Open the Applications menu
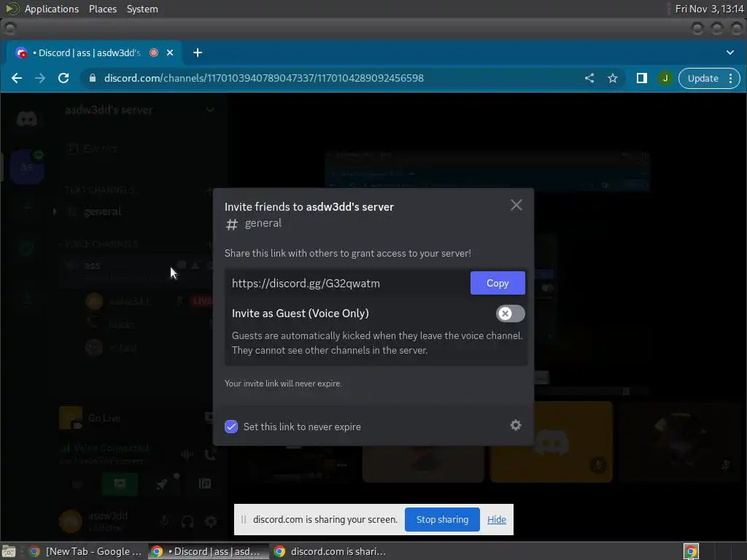Image resolution: width=747 pixels, height=560 pixels. pos(52,9)
